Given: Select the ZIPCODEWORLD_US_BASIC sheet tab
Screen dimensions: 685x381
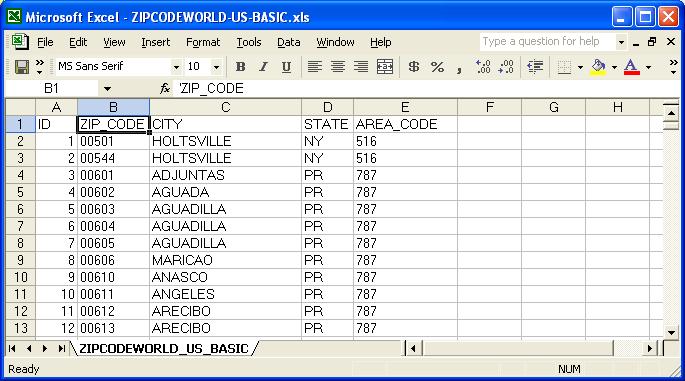Looking at the screenshot, I should point(164,349).
